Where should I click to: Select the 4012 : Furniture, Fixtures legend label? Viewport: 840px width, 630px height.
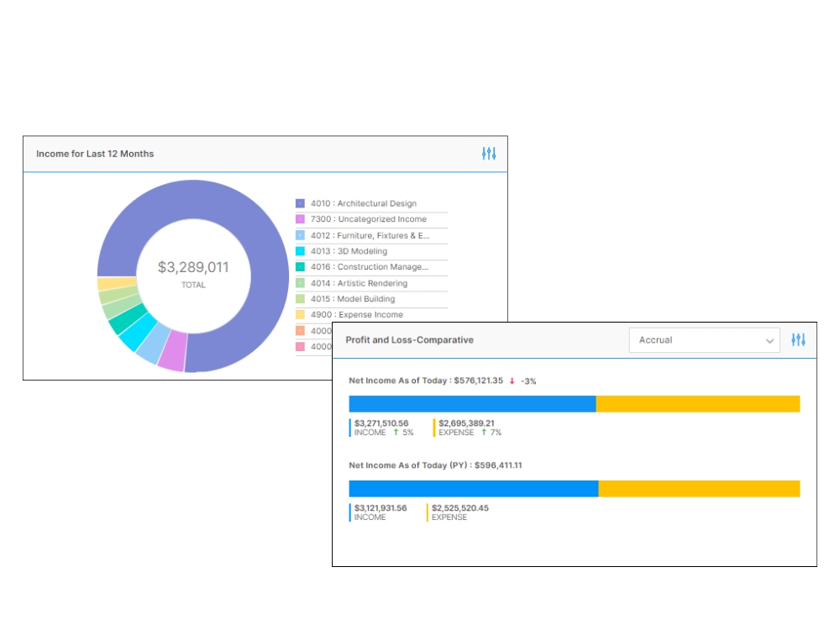[x=370, y=235]
